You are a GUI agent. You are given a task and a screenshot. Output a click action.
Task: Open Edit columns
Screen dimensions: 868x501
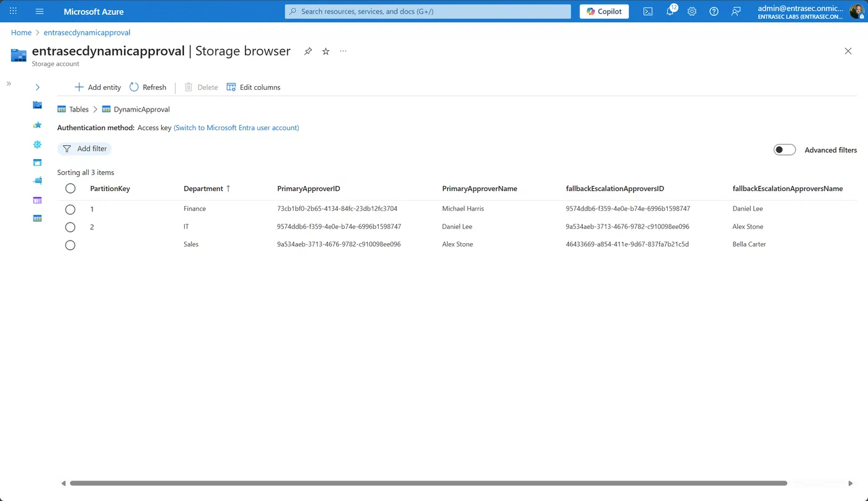(253, 87)
